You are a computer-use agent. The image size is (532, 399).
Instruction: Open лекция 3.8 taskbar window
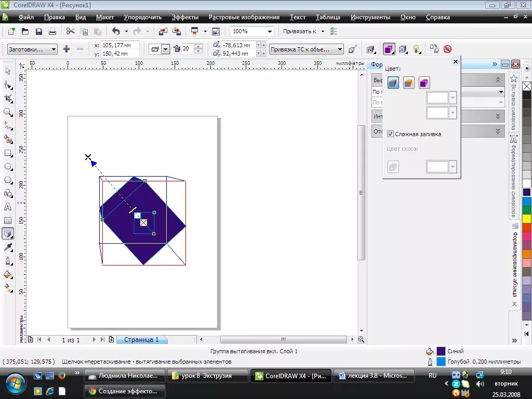click(x=373, y=376)
